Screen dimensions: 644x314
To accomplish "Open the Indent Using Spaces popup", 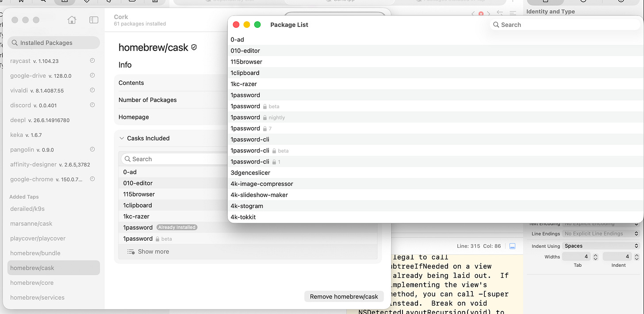I will (601, 246).
